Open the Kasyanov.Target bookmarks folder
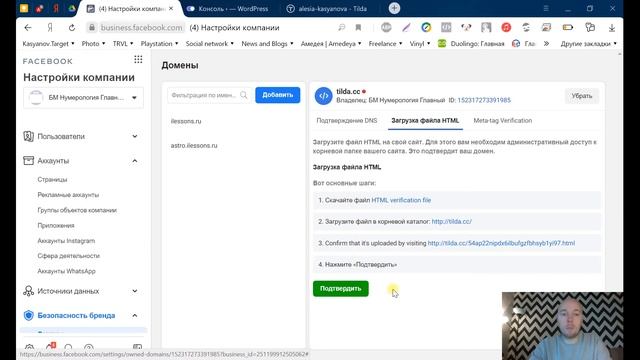640x360 pixels. click(x=48, y=43)
